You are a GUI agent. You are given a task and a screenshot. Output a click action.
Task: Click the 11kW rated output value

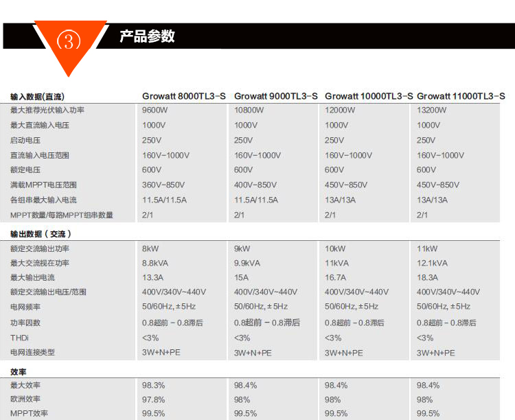427,248
